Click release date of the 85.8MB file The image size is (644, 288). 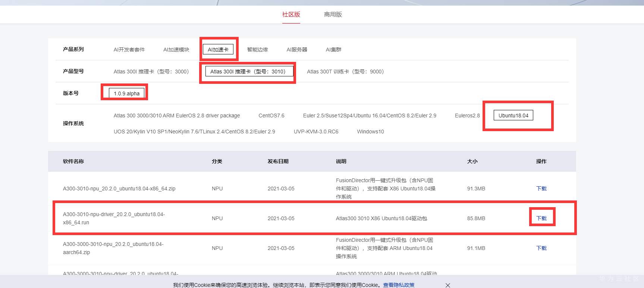(281, 218)
